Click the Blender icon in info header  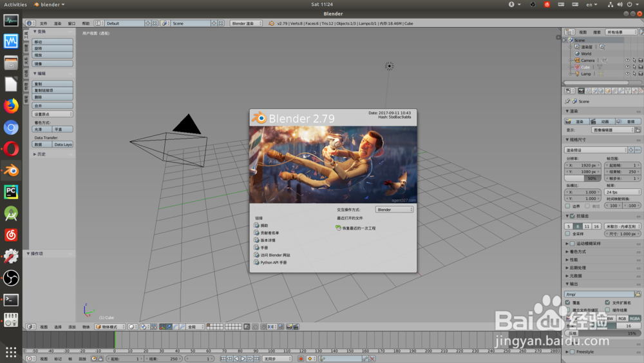pyautogui.click(x=272, y=23)
